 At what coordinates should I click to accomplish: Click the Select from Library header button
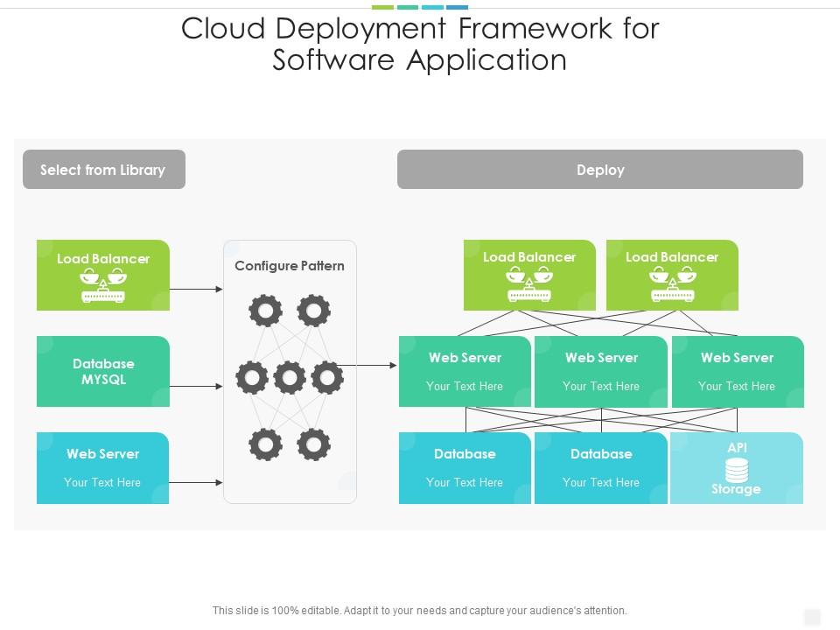pos(103,170)
